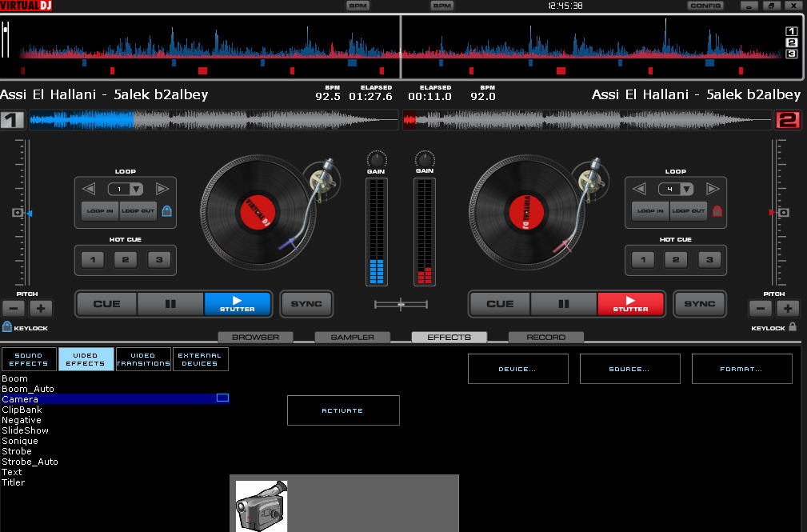Switch to Sound Effects category
The height and width of the screenshot is (532, 807).
29,359
